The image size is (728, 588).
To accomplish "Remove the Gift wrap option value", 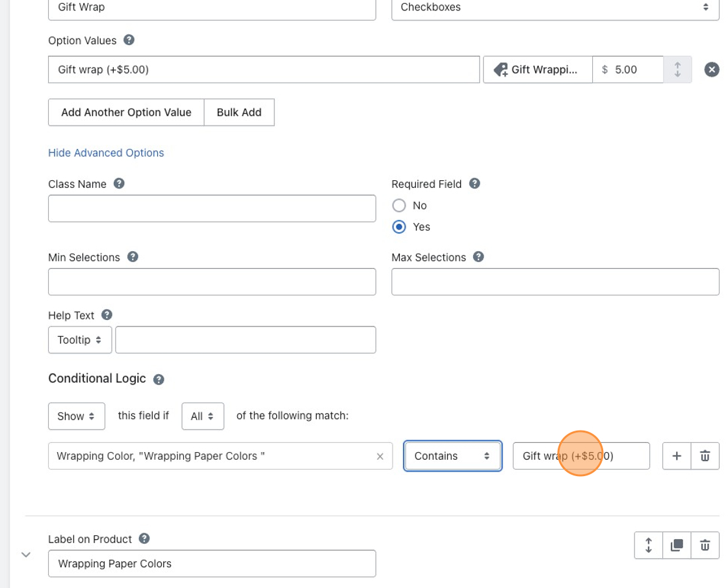I will [x=712, y=70].
